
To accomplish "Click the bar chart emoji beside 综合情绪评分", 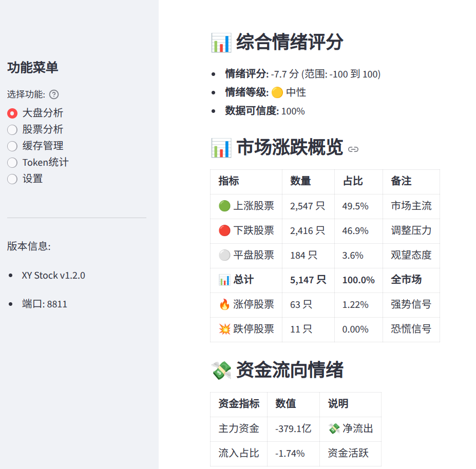I will click(x=221, y=43).
